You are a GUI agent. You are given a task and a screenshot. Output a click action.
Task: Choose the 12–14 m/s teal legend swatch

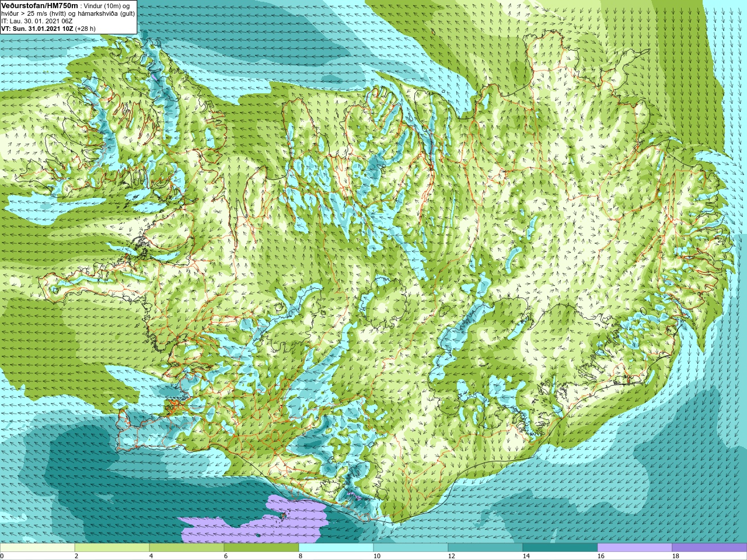tap(486, 548)
